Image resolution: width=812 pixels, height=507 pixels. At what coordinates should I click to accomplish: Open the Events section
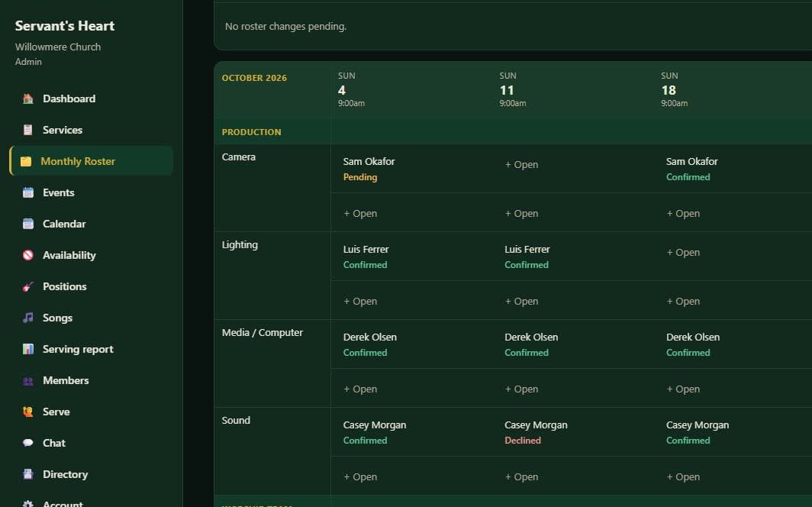[x=91, y=192]
